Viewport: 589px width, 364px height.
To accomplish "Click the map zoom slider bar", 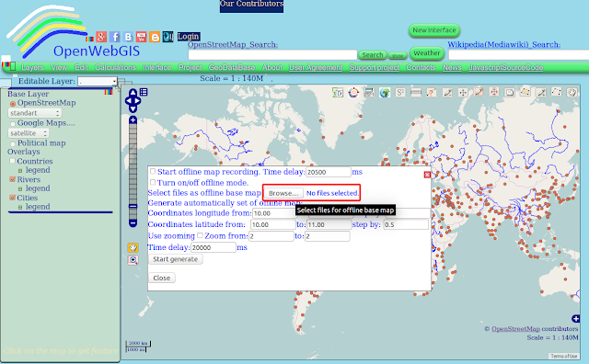I will [133, 171].
